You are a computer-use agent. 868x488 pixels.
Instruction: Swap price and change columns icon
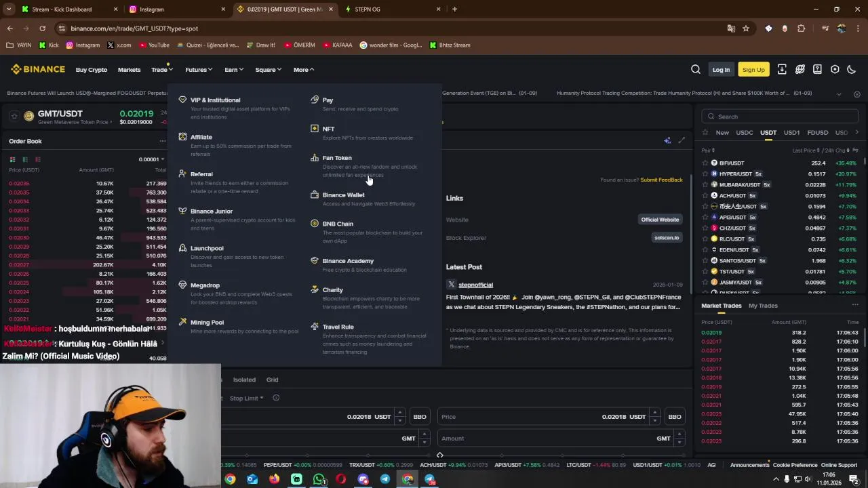tap(854, 150)
